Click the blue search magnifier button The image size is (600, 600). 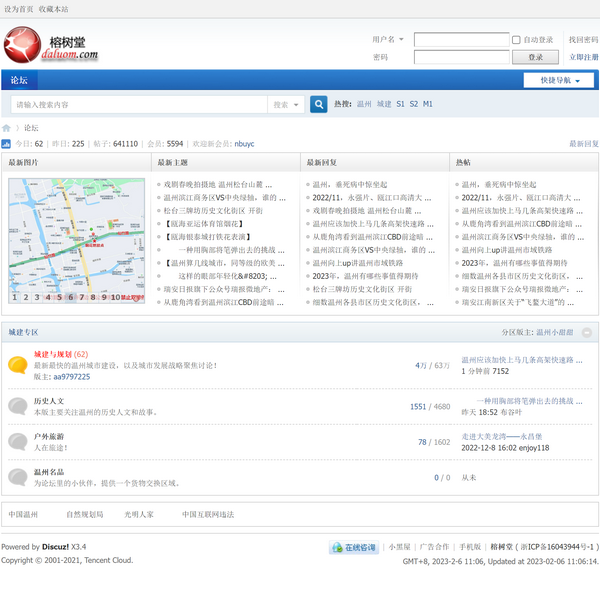pos(318,104)
